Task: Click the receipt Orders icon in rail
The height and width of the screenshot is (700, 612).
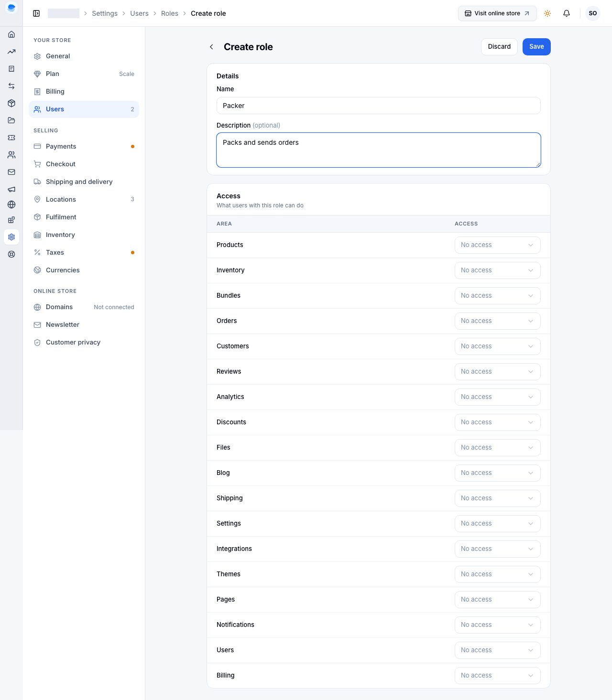Action: [11, 69]
